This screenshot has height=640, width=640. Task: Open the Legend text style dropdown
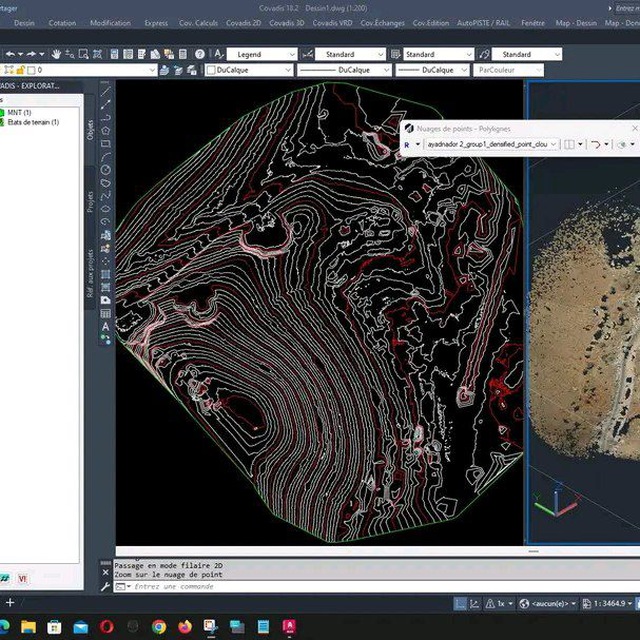tap(262, 54)
